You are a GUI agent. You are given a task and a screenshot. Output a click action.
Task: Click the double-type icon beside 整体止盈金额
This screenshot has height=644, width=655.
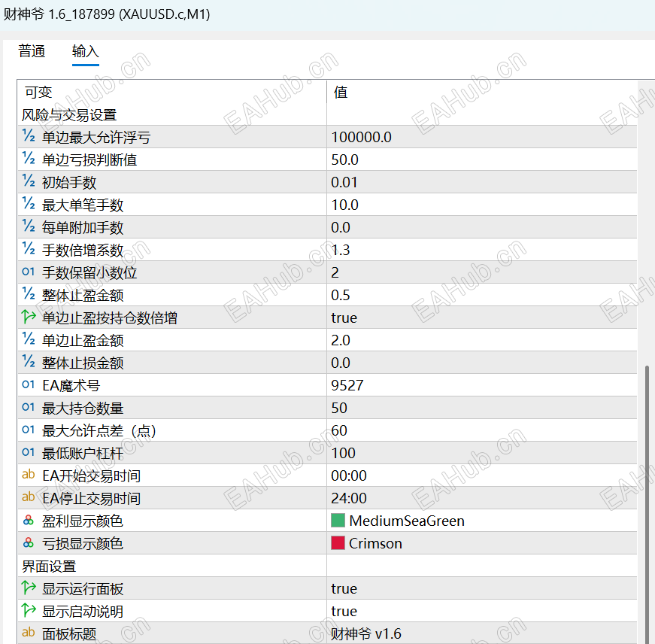(x=29, y=294)
